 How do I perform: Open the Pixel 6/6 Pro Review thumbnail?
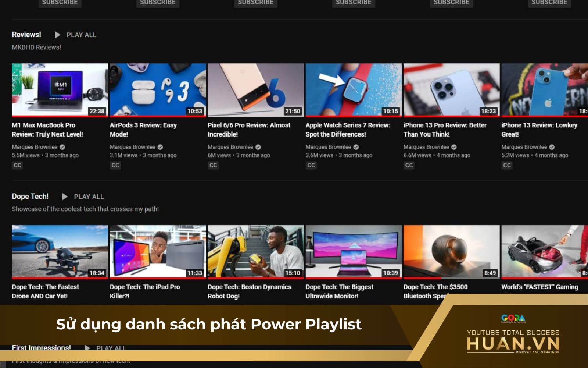[256, 90]
